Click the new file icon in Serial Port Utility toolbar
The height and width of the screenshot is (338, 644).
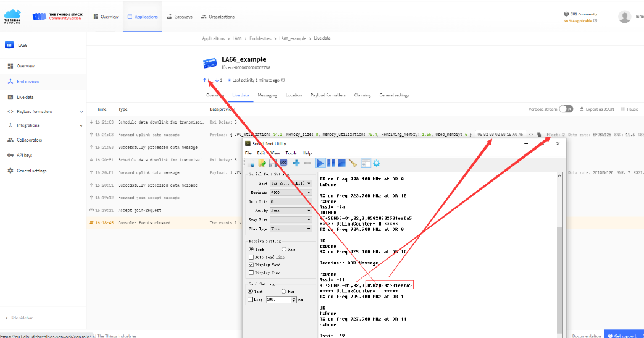pyautogui.click(x=252, y=163)
